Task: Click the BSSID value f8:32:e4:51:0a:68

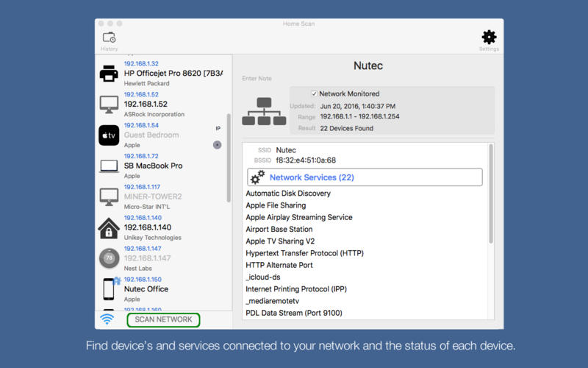Action: [x=306, y=160]
